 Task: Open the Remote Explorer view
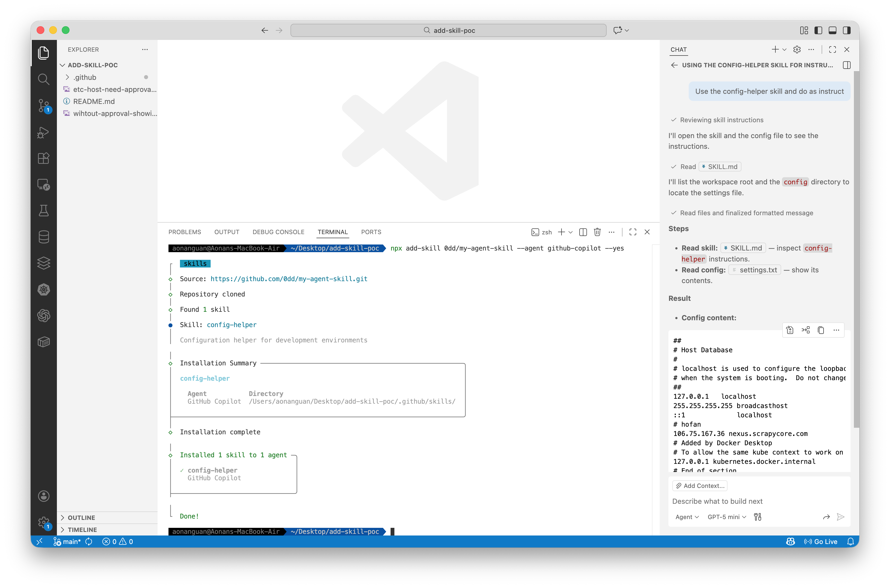44,185
